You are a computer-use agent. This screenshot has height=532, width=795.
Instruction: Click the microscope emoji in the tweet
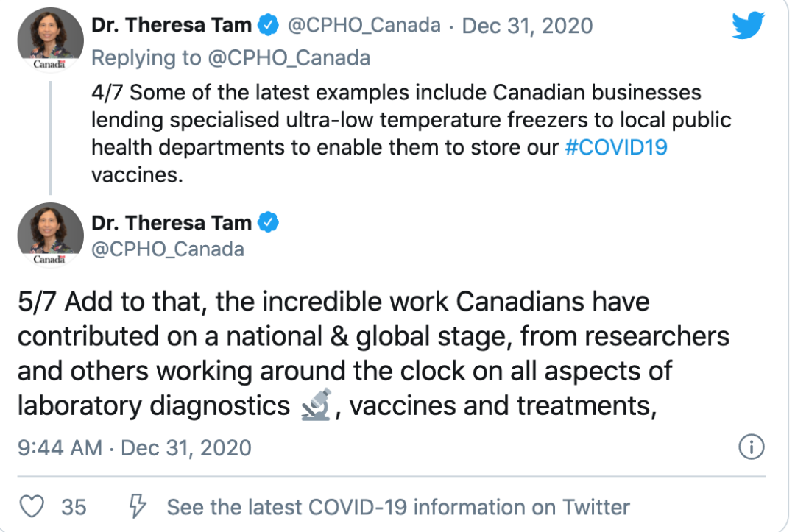(x=317, y=405)
